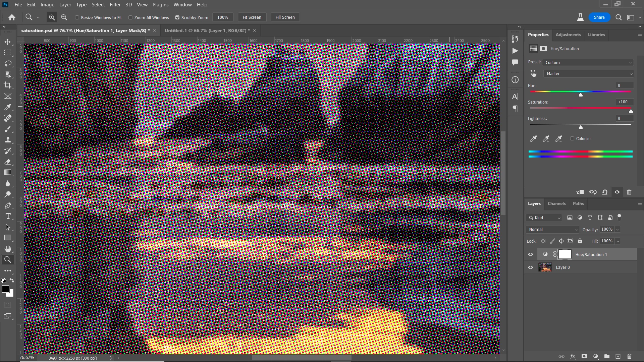Select the Eyedropper tool
Screen dimensions: 644x362
pos(8,107)
